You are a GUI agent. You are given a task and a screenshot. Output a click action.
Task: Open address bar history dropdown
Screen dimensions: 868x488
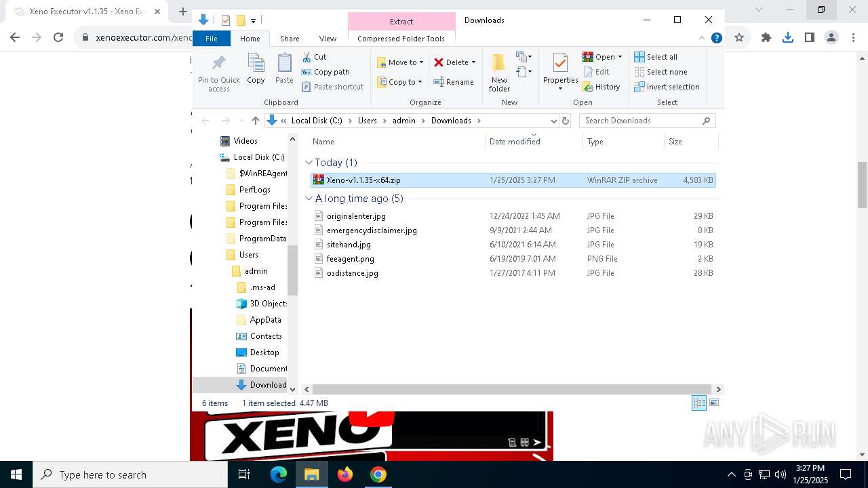553,121
